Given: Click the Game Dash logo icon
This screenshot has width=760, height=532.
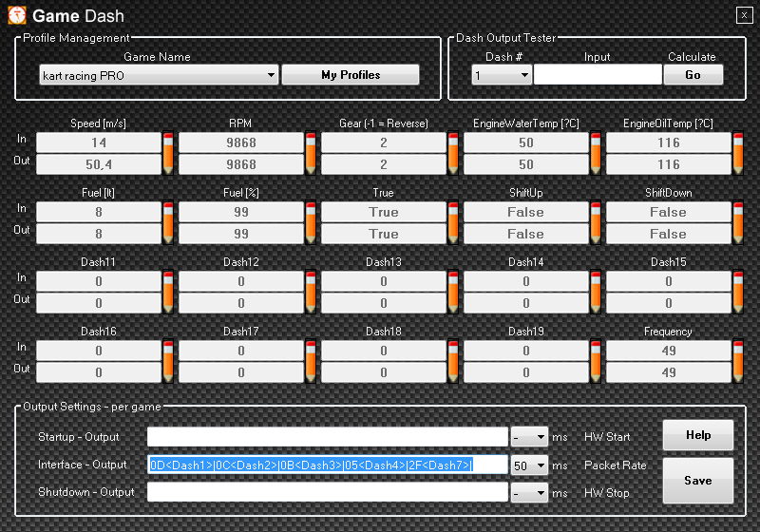Looking at the screenshot, I should click(x=17, y=16).
